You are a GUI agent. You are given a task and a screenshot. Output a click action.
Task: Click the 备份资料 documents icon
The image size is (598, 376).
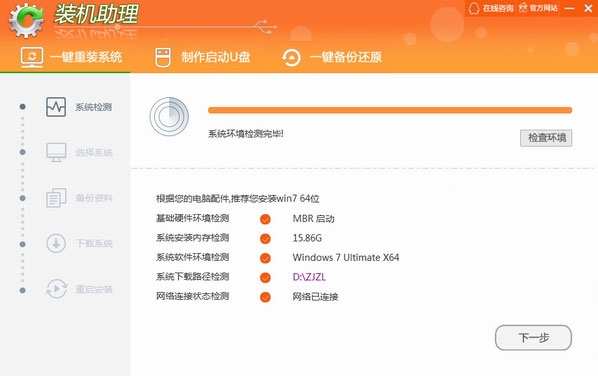click(x=56, y=198)
